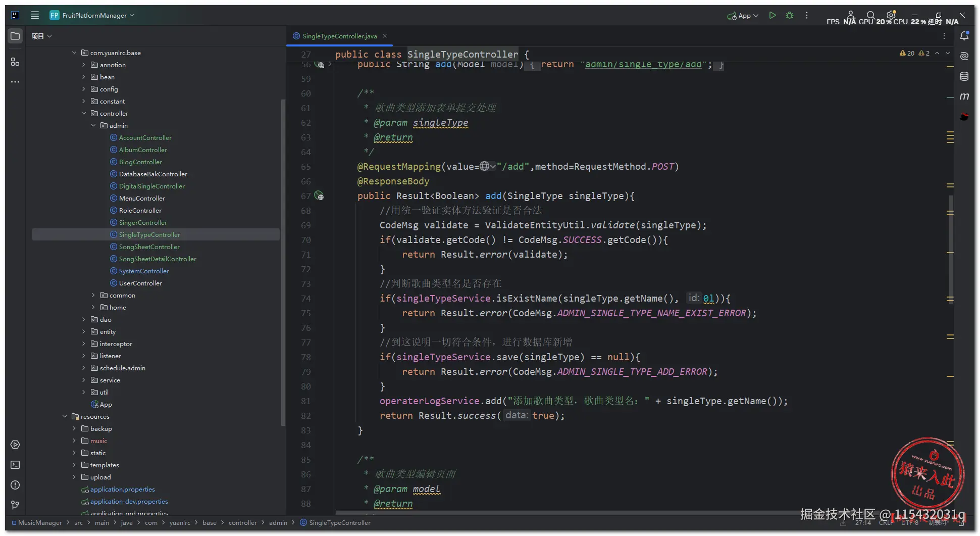Click line number 74 in the gutter
Viewport: 980px width, 536px height.
[306, 299]
